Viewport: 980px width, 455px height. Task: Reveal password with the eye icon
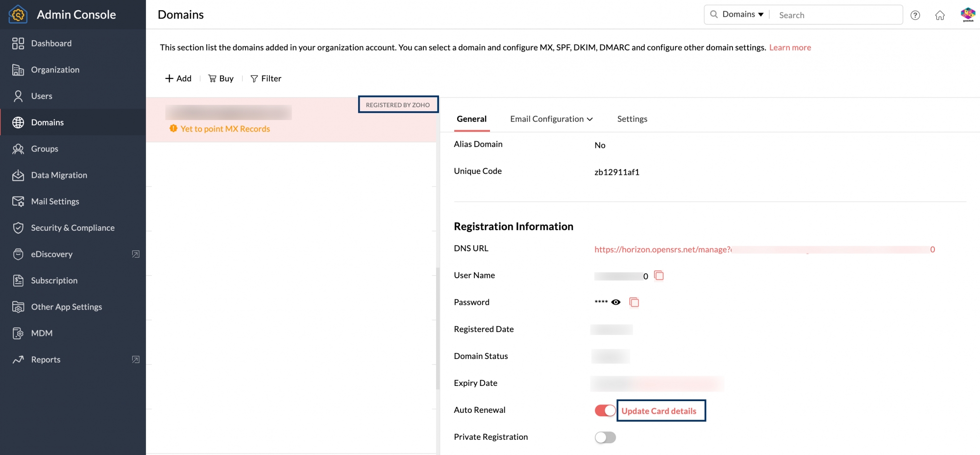click(x=616, y=302)
